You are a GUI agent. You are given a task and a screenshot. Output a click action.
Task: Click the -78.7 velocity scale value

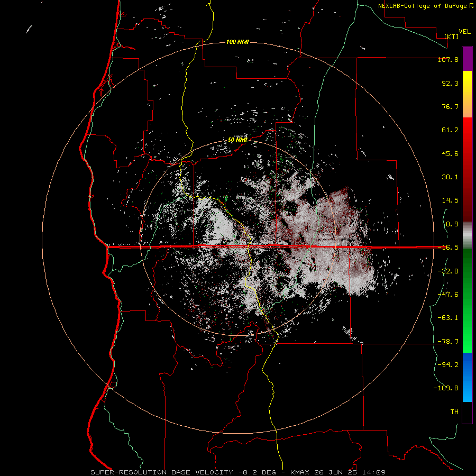[x=448, y=342]
